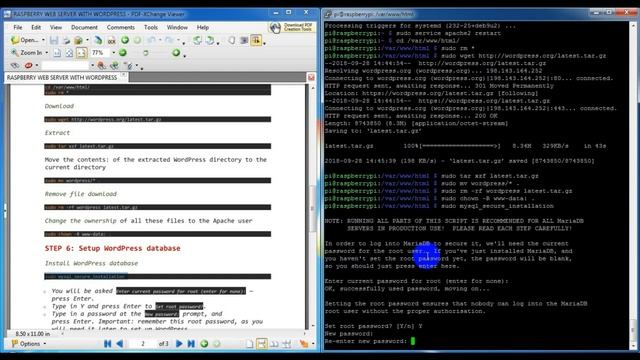640x360 pixels.
Task: Go to last page using navigation icon
Action: (191, 344)
